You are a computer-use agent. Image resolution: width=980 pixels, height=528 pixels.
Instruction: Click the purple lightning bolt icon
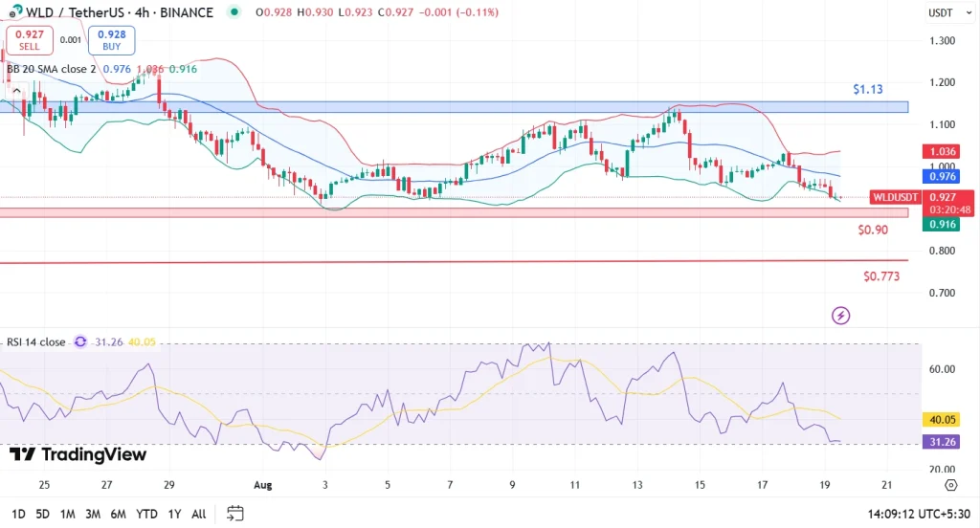[x=840, y=315]
